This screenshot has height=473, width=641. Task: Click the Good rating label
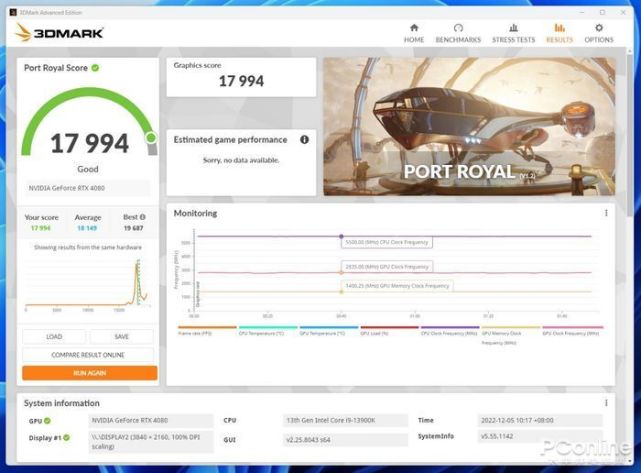pos(88,169)
